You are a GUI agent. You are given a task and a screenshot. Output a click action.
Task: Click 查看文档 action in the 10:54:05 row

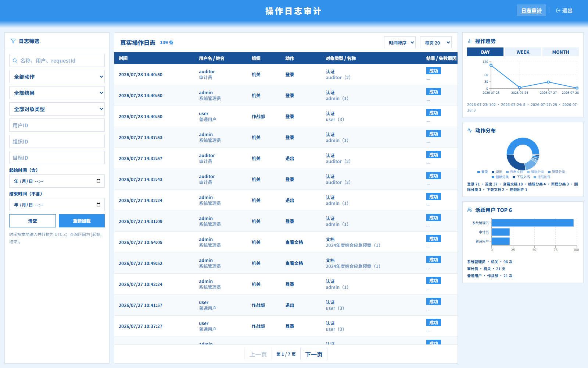294,242
